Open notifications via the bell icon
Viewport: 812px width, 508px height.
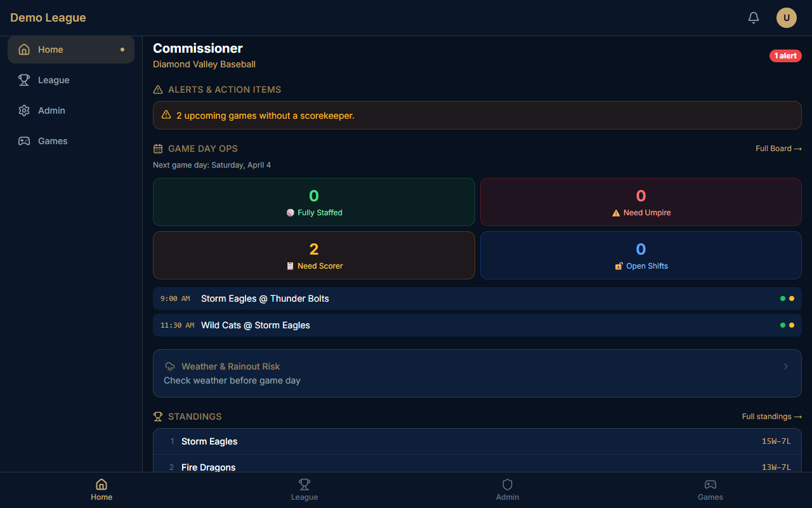click(x=753, y=18)
